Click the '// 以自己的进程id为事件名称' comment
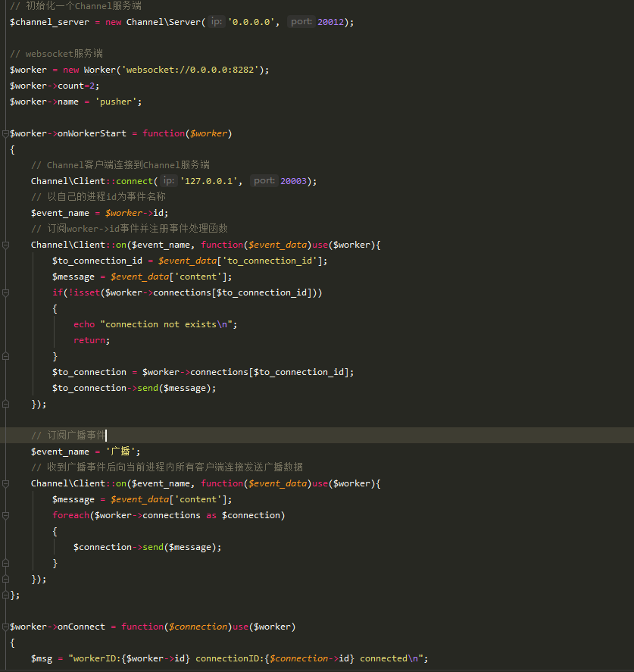Viewport: 634px width, 672px height. 98,197
